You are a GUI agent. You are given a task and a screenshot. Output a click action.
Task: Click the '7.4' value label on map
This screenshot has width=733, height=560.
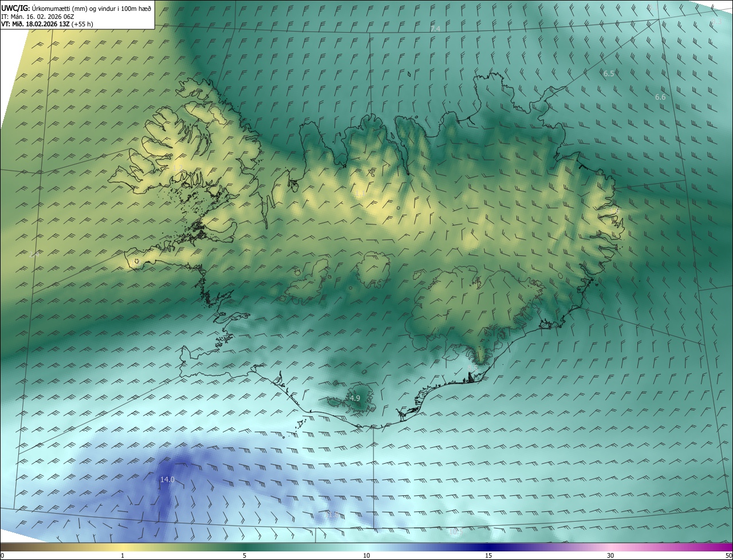tap(435, 29)
